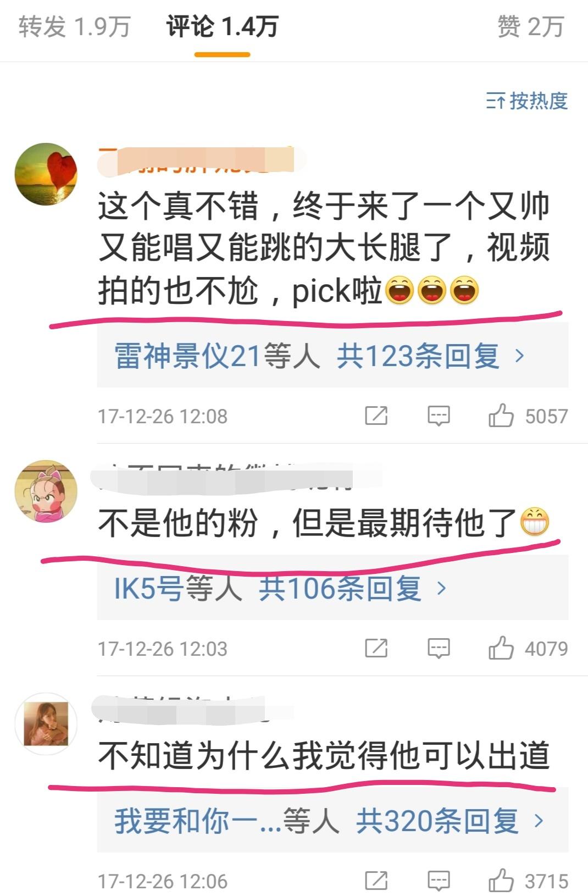Reply to the comment with 3715 likes
The height and width of the screenshot is (896, 588).
tap(439, 881)
